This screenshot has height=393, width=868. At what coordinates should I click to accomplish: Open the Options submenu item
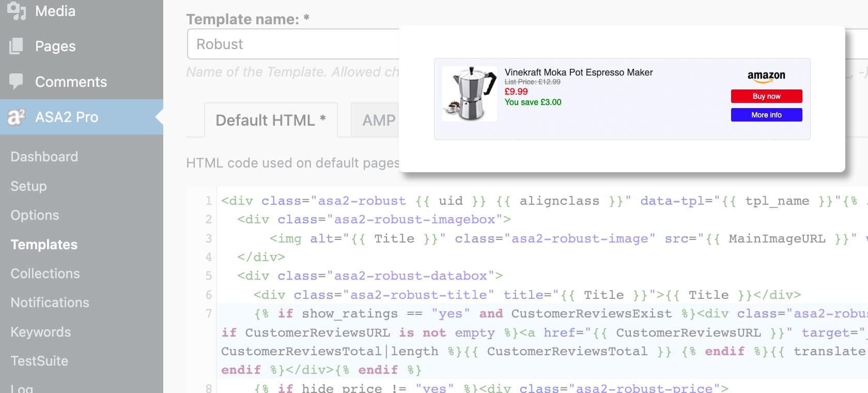click(35, 215)
